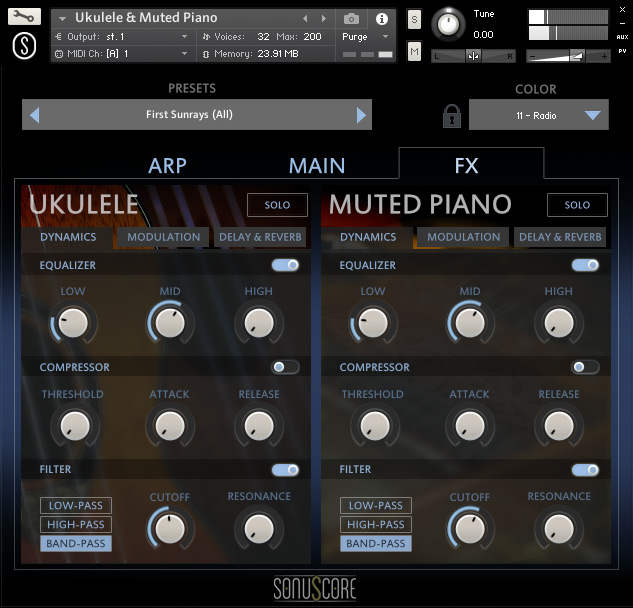Select the FX tab
Viewport: 633px width, 608px height.
point(471,164)
